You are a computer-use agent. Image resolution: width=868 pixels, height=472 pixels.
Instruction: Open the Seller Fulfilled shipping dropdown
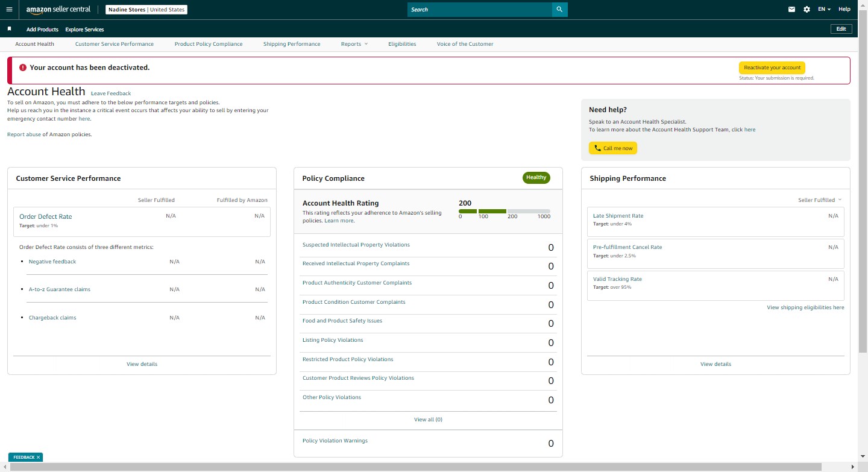coord(820,200)
